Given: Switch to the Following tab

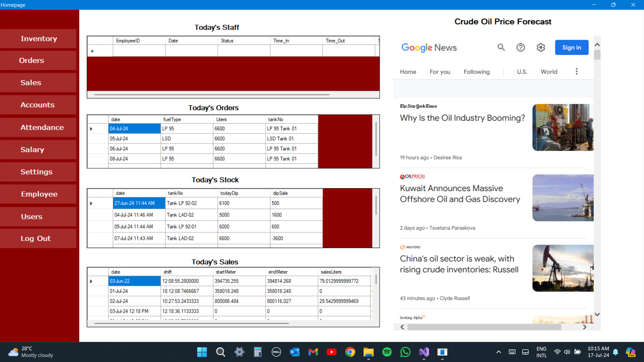Looking at the screenshot, I should (477, 72).
